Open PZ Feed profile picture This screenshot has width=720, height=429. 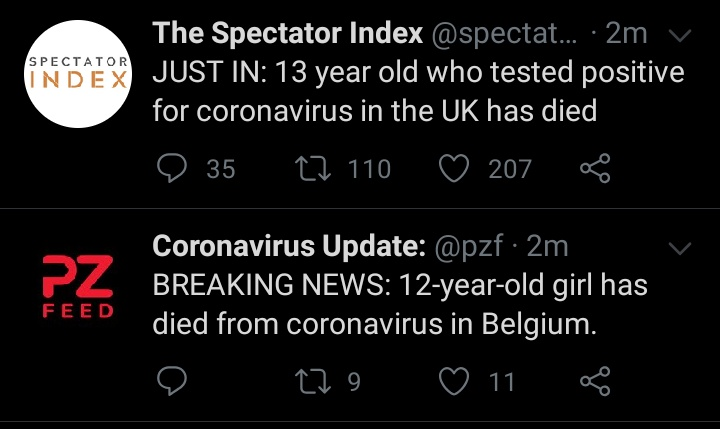click(78, 287)
